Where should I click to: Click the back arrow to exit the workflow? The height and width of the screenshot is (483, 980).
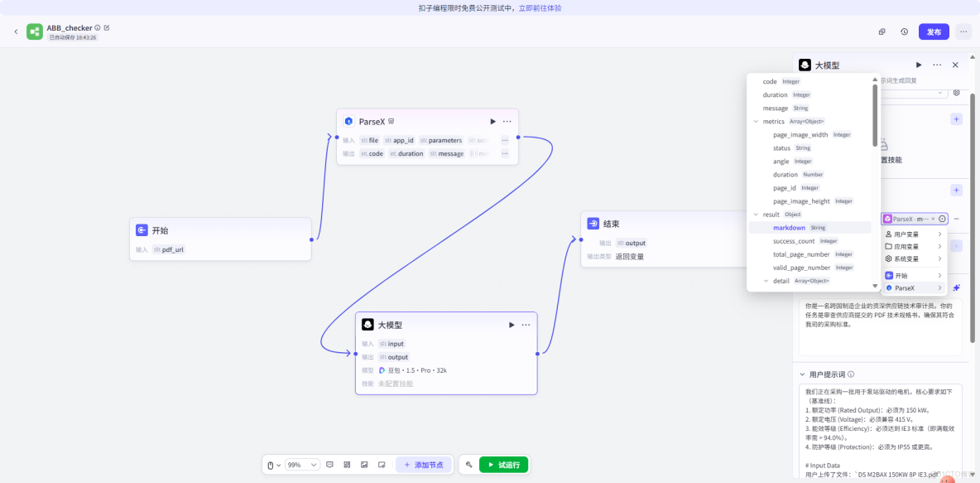tap(17, 31)
